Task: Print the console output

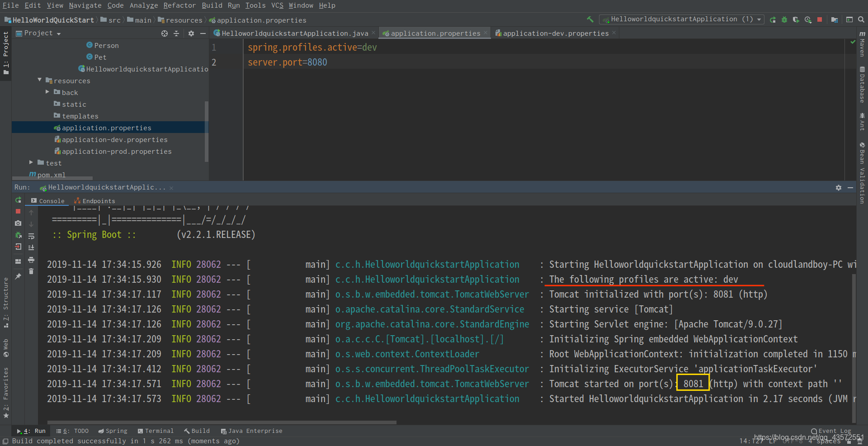Action: coord(31,260)
